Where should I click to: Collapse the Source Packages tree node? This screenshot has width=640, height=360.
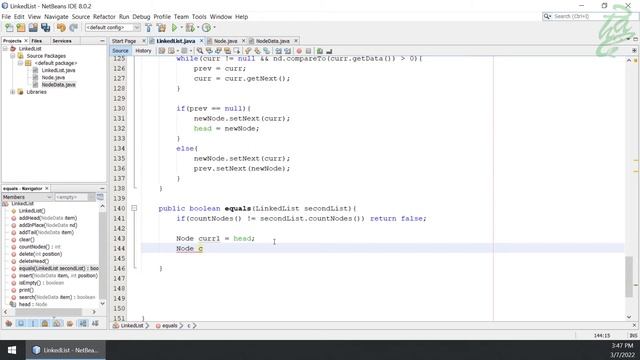coord(13,56)
